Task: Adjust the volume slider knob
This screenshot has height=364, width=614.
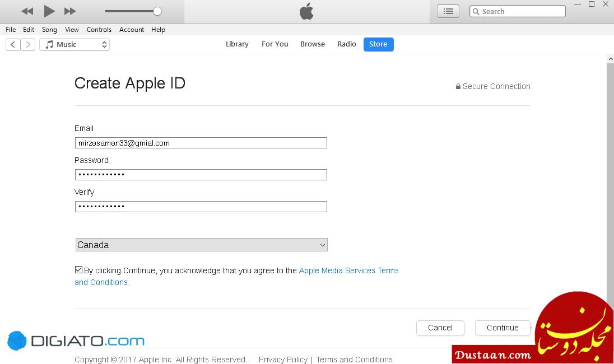Action: tap(157, 11)
